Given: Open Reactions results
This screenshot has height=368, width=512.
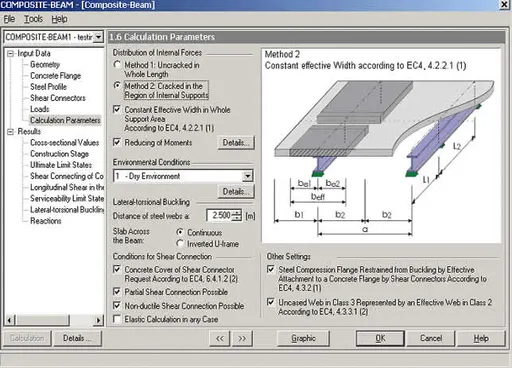Looking at the screenshot, I should [46, 221].
